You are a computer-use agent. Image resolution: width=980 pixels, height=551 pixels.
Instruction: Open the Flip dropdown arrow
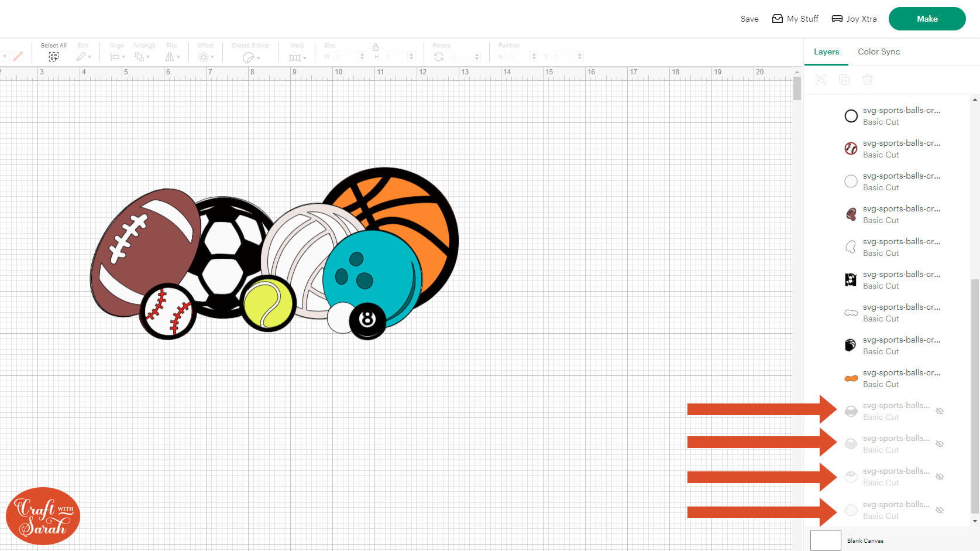coord(178,57)
